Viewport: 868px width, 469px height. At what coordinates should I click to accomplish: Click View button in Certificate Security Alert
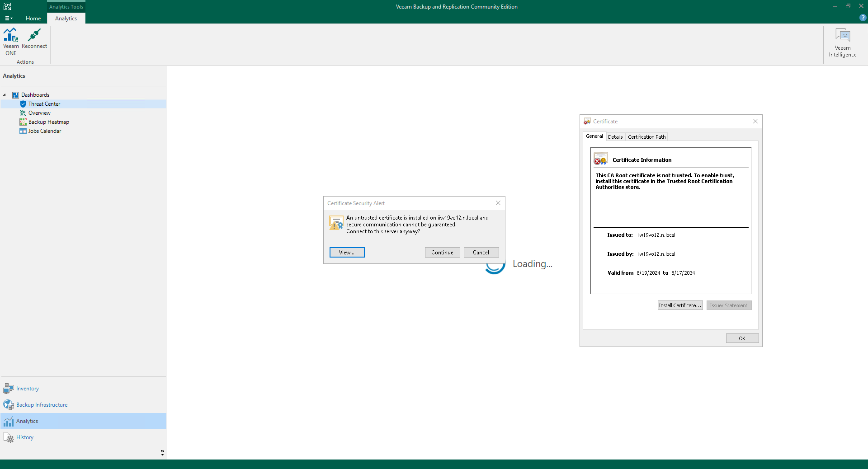coord(347,253)
